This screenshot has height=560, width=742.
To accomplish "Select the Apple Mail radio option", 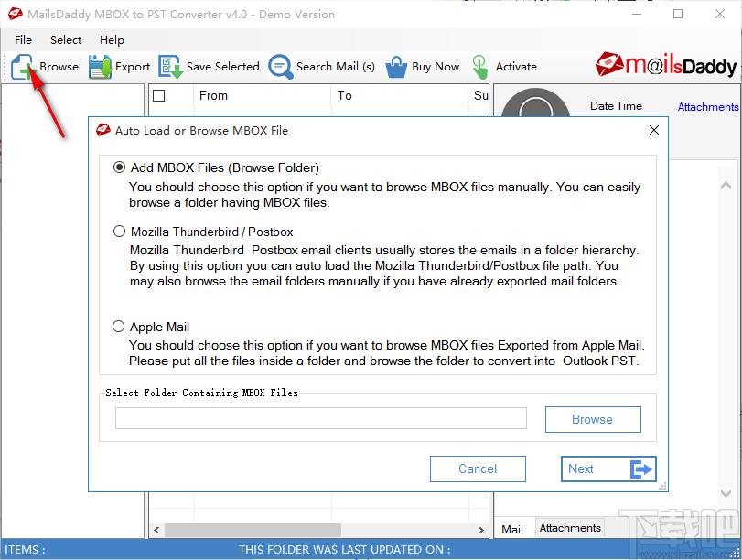I will pos(118,326).
